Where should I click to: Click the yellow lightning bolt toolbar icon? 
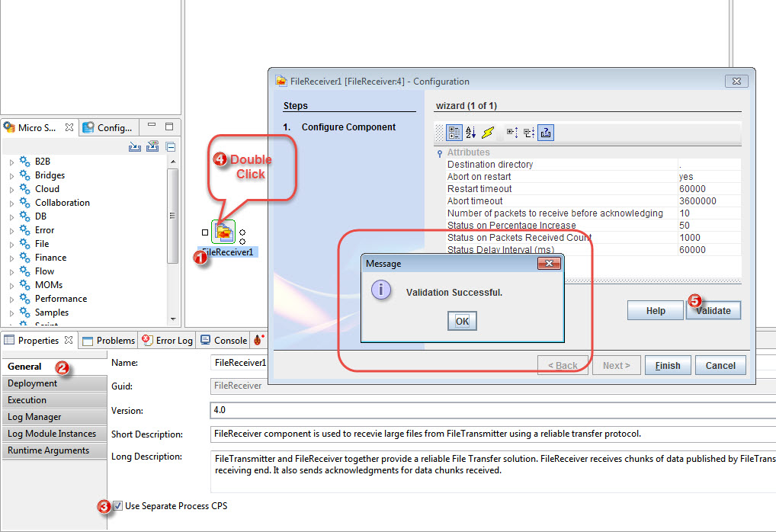pos(488,133)
